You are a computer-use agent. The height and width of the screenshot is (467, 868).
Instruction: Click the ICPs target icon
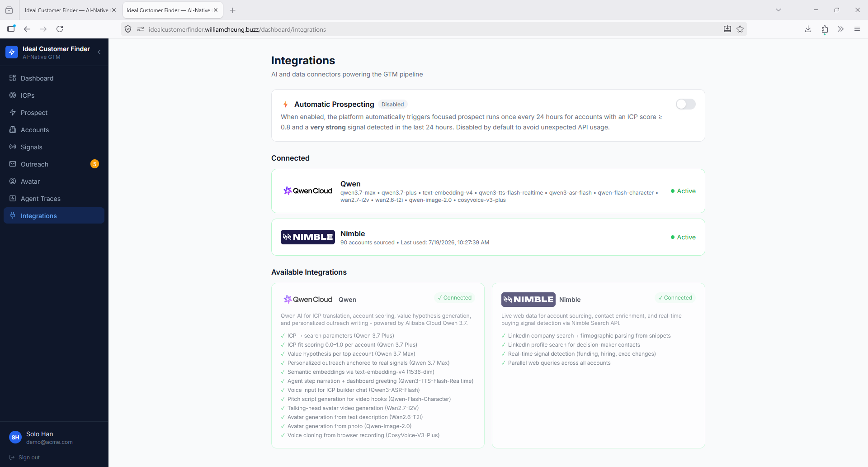[x=13, y=95]
